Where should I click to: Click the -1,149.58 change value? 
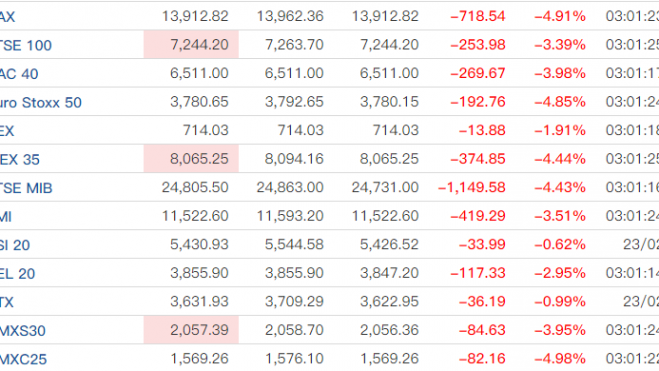[472, 187]
